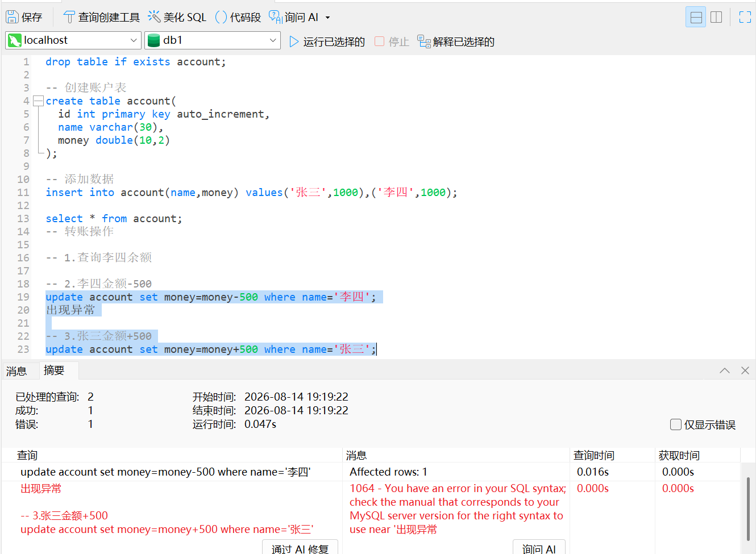Viewport: 756px width, 554px height.
Task: Run the selected query (运行已选择的)
Action: (327, 41)
